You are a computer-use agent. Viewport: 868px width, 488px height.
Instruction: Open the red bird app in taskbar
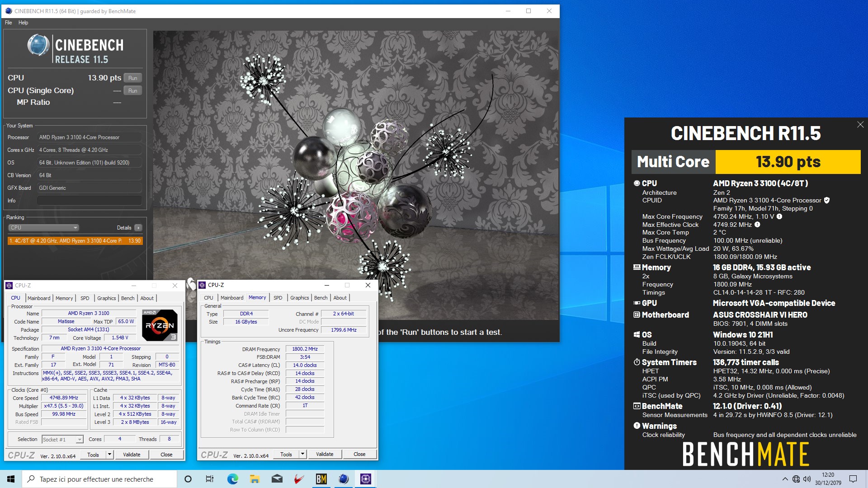click(299, 479)
